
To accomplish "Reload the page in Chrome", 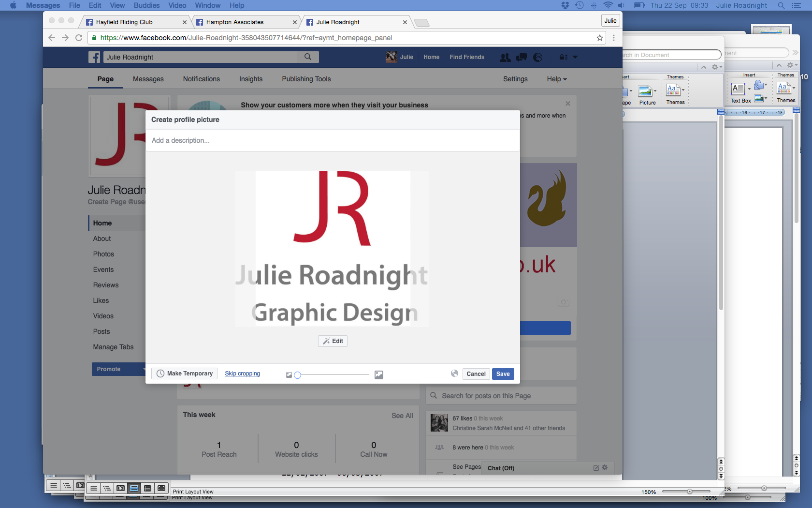I will coord(79,38).
